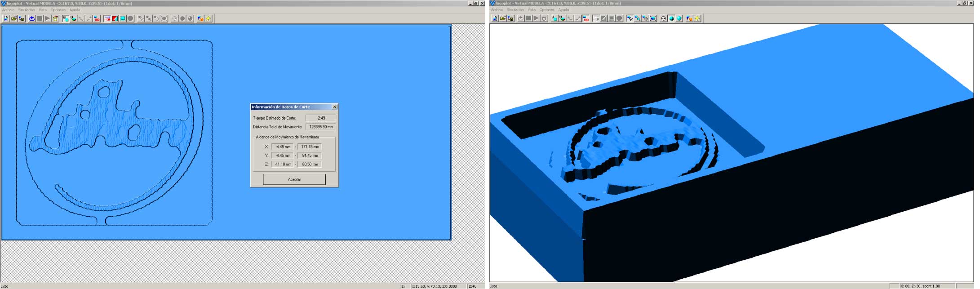Open Ayuda menu in right window
This screenshot has height=289, width=980.
563,10
